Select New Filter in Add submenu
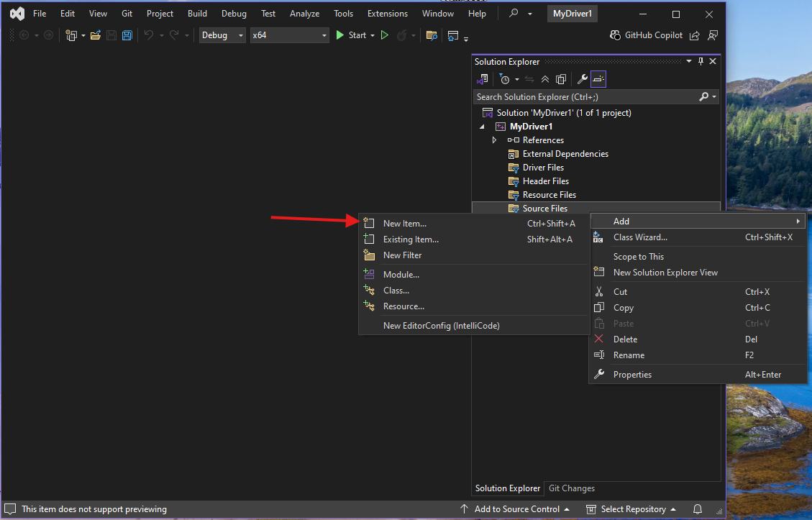812x520 pixels. coord(474,255)
